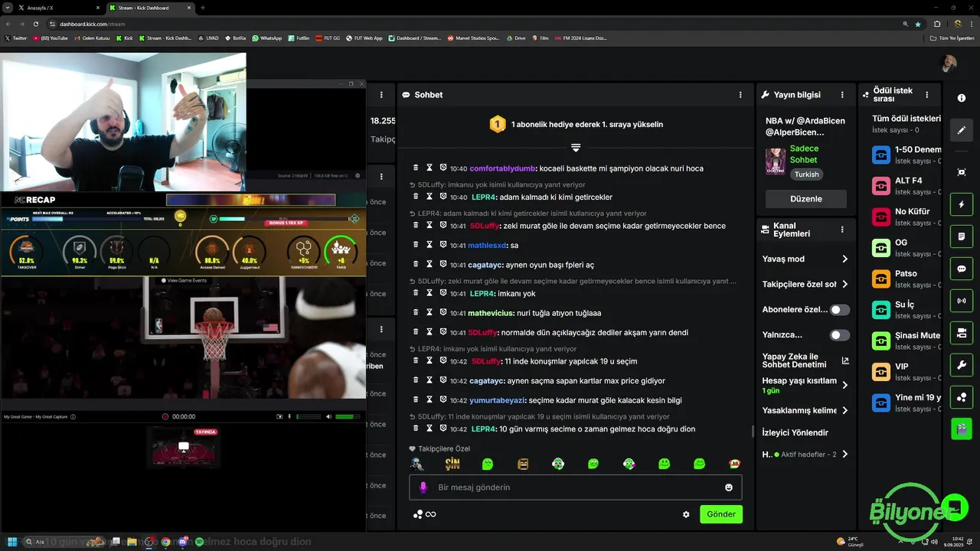Click the YAYINDA stream preview thumbnail
The height and width of the screenshot is (551, 980).
(184, 446)
